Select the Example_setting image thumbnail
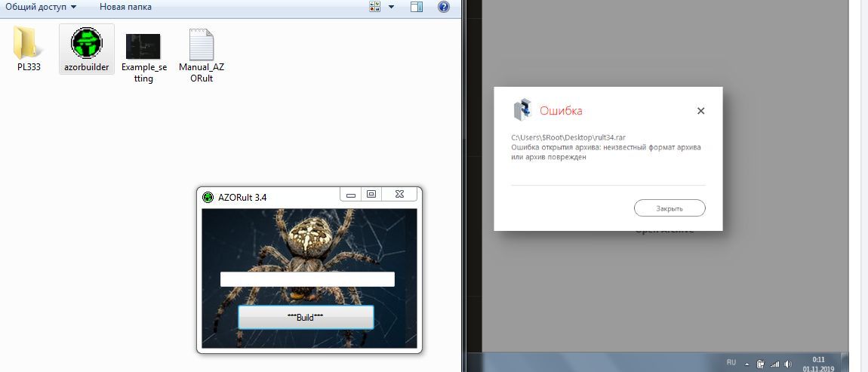The height and width of the screenshot is (372, 868). pyautogui.click(x=143, y=47)
